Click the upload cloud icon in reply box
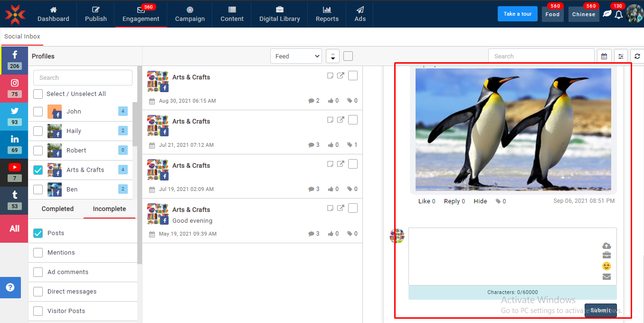Viewport: 644px width, 323px height. click(x=606, y=246)
